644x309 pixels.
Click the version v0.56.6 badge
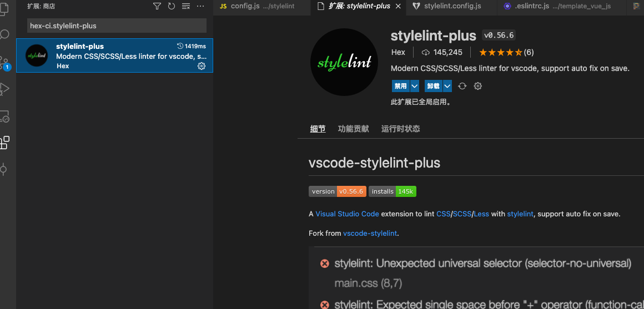tap(337, 191)
